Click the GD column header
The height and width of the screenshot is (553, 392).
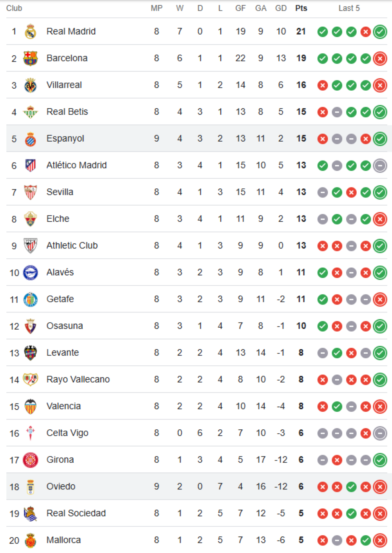281,8
